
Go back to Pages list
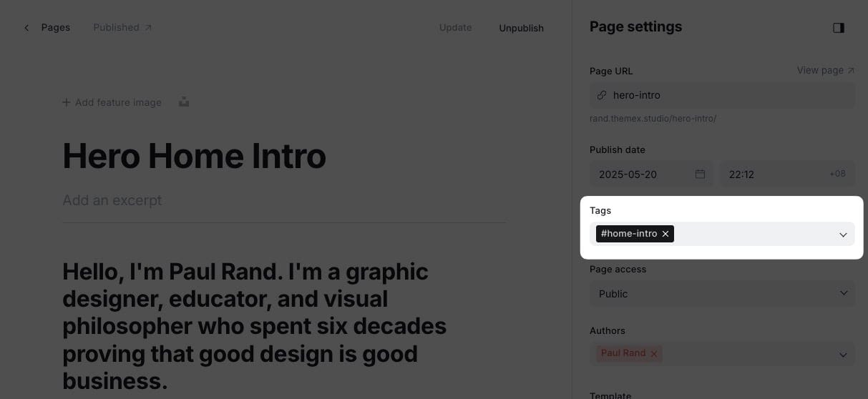55,28
